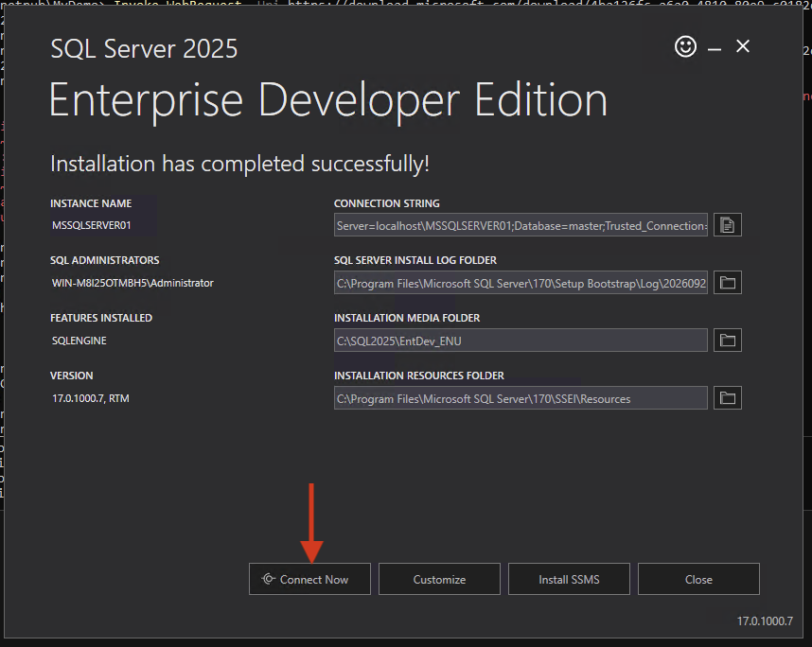Screen dimensions: 812x647
Task: Click the CONNECTION STRING label
Action: [387, 203]
